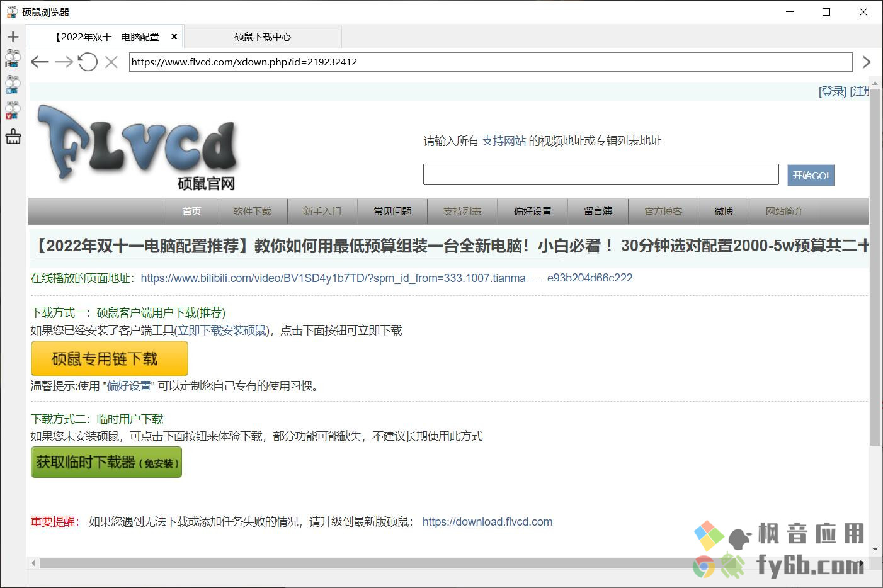Click the broom clean-up icon in sidebar
The width and height of the screenshot is (883, 588).
tap(13, 136)
